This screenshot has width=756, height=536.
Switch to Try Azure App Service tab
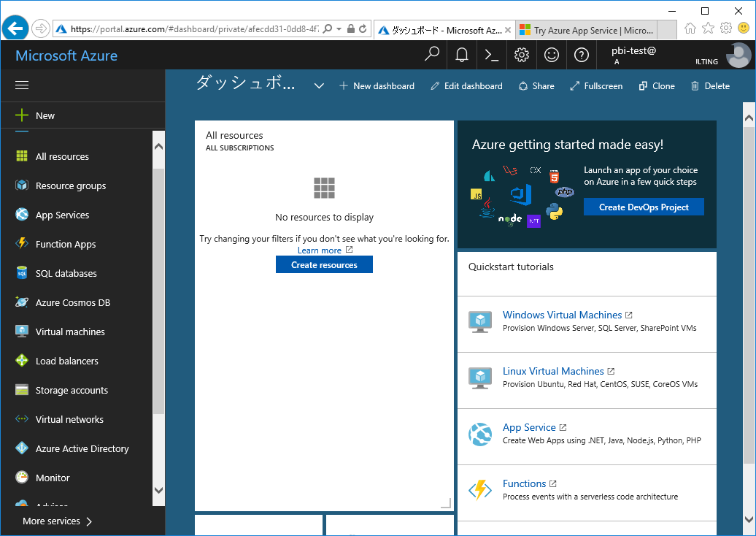coord(587,31)
